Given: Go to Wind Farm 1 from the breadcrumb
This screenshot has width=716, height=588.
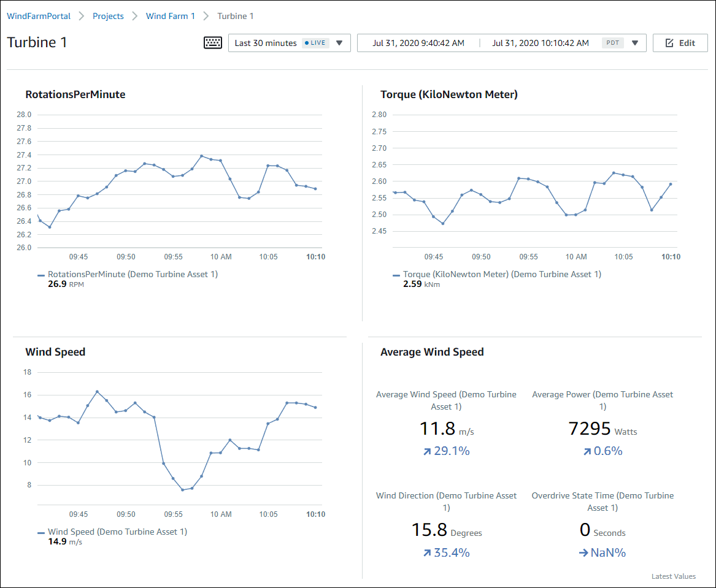Looking at the screenshot, I should [x=171, y=16].
